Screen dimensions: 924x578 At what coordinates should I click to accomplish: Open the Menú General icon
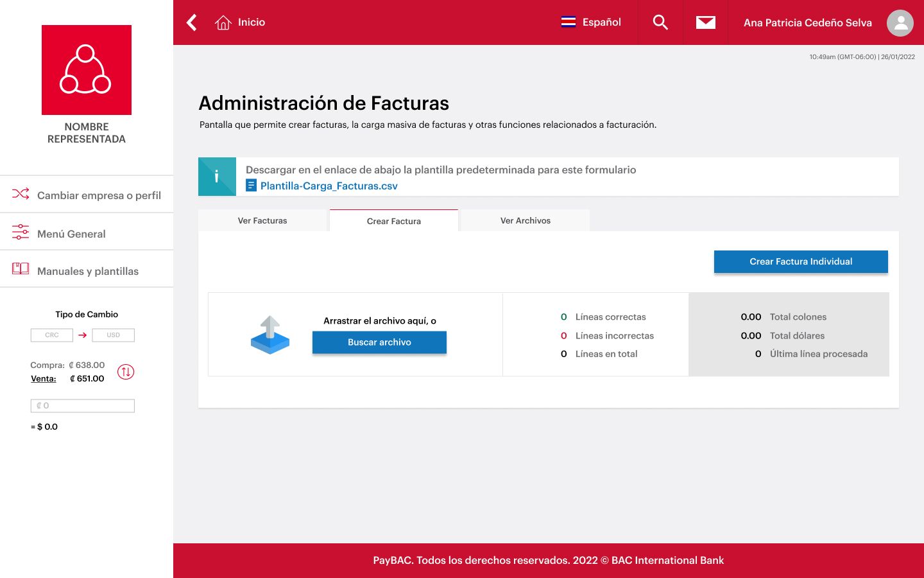tap(20, 232)
